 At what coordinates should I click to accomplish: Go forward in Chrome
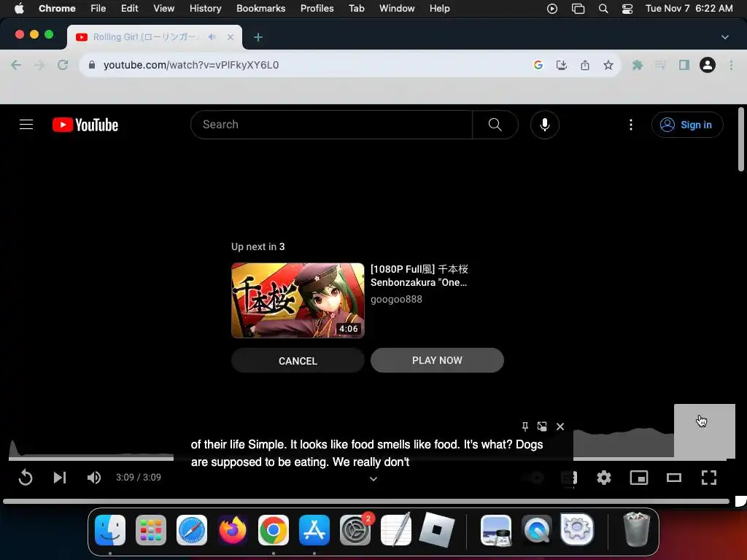click(39, 65)
